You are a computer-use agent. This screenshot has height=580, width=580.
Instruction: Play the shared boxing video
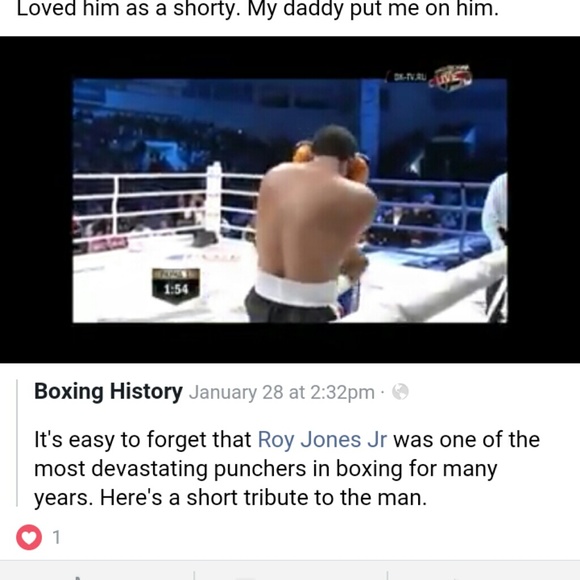(x=290, y=200)
